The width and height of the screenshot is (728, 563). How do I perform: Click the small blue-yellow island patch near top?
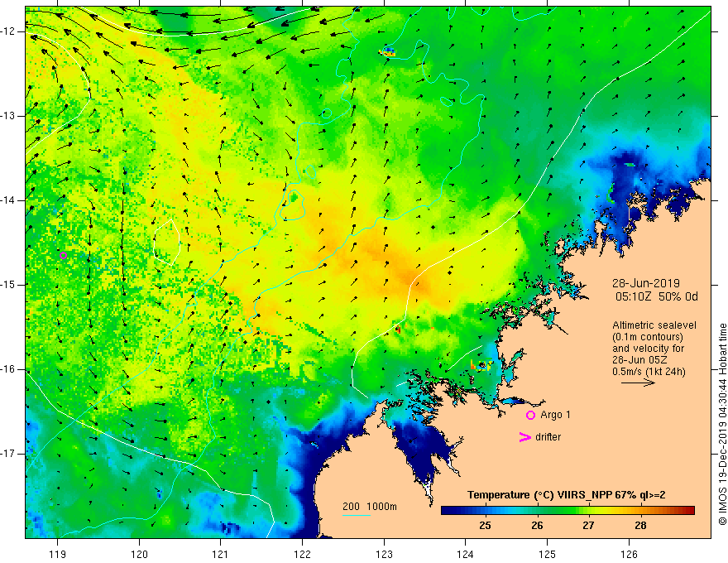[x=387, y=51]
